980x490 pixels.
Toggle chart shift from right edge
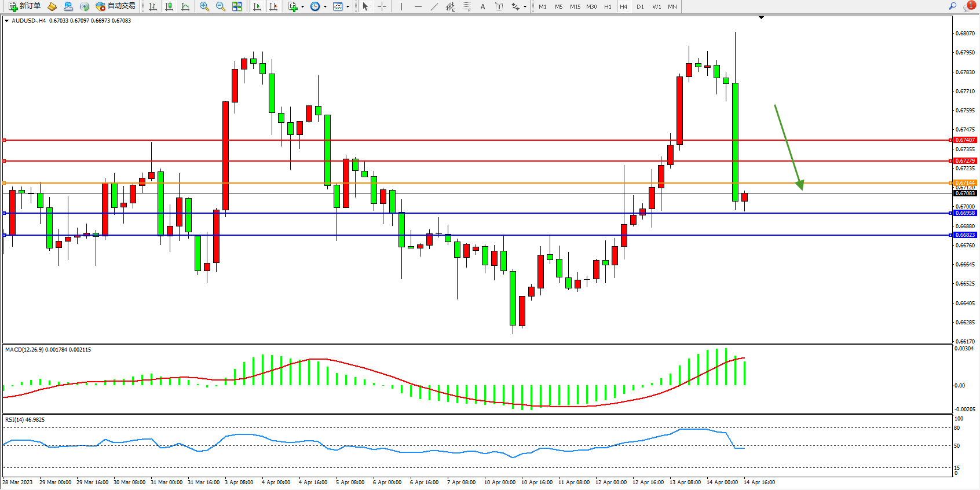pyautogui.click(x=273, y=6)
